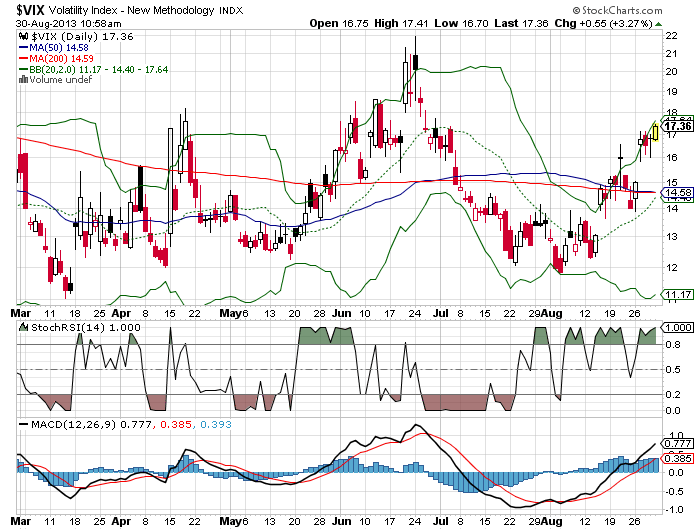The height and width of the screenshot is (530, 700).
Task: Click the Low 16.70 value
Action: tap(461, 23)
